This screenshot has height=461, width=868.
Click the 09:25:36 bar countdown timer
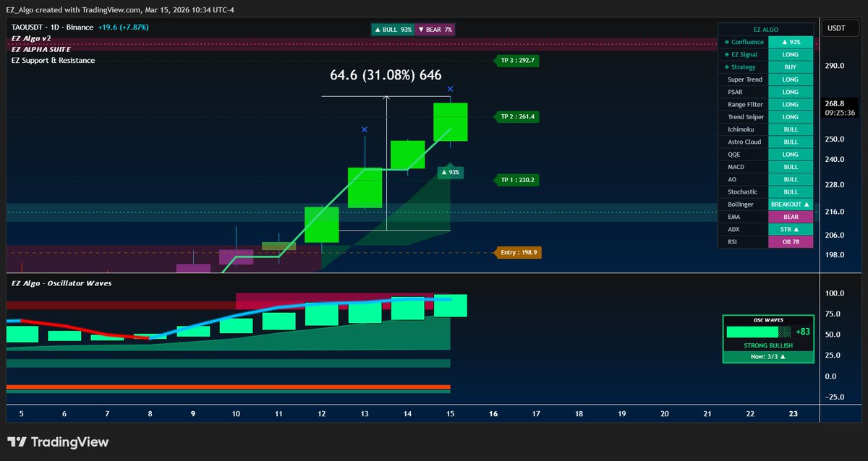tap(838, 113)
